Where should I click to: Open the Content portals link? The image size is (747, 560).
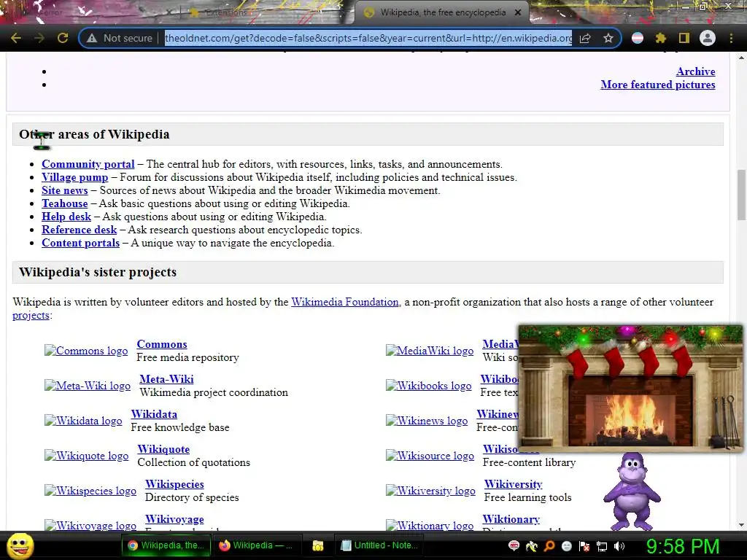tap(80, 243)
